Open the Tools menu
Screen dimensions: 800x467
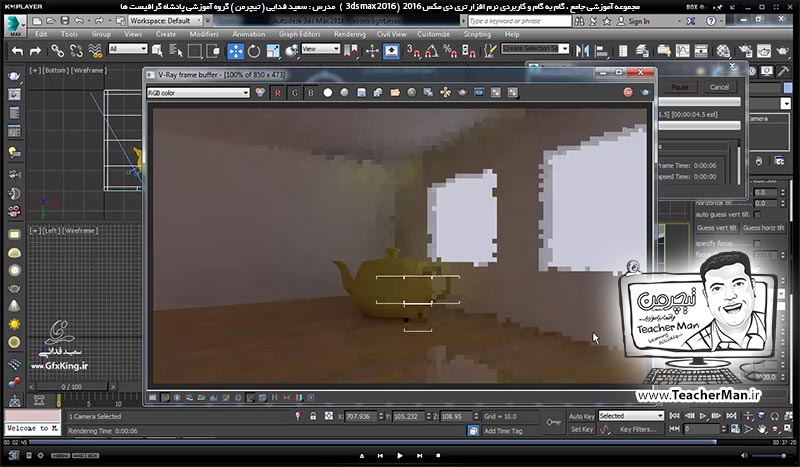click(69, 34)
